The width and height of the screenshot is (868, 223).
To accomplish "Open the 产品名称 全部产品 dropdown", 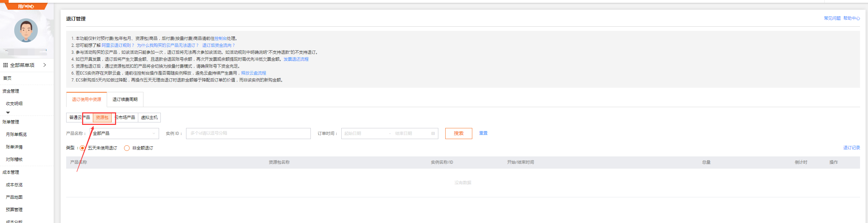I will 124,134.
